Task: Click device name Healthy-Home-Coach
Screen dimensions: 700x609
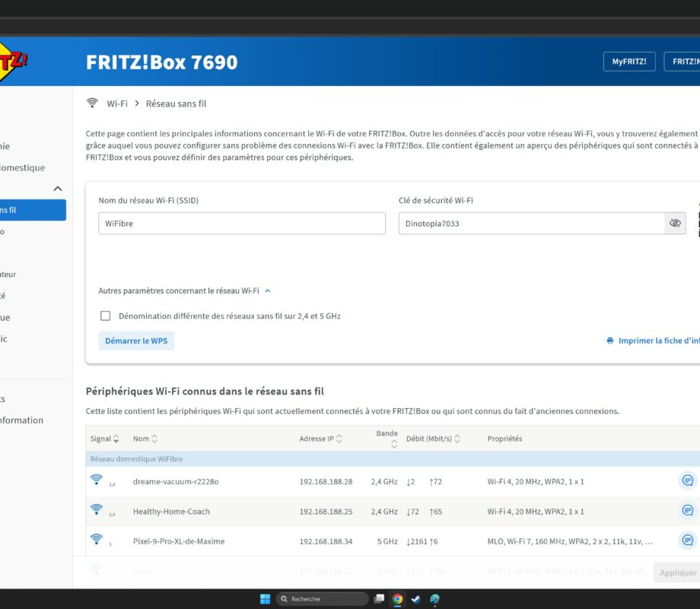Action: pos(171,511)
